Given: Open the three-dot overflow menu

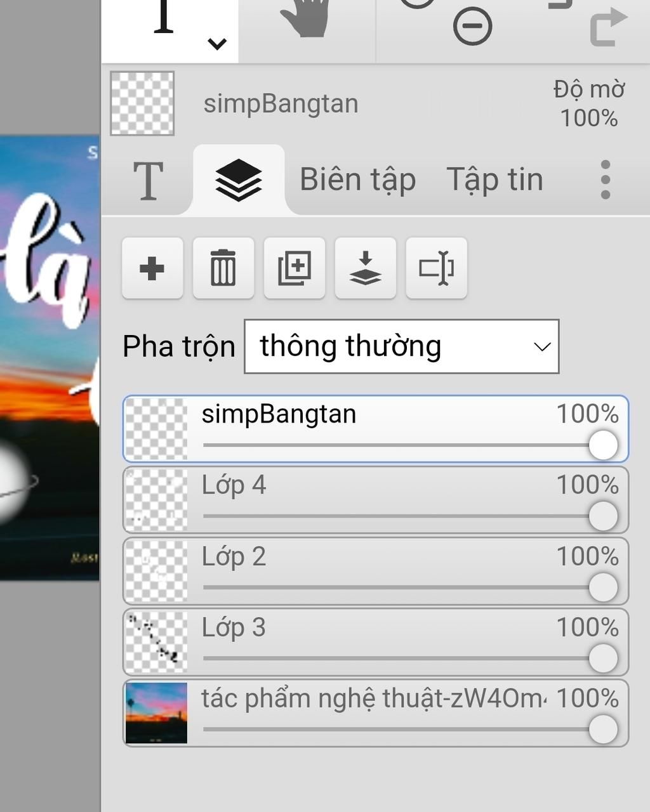Looking at the screenshot, I should tap(605, 180).
